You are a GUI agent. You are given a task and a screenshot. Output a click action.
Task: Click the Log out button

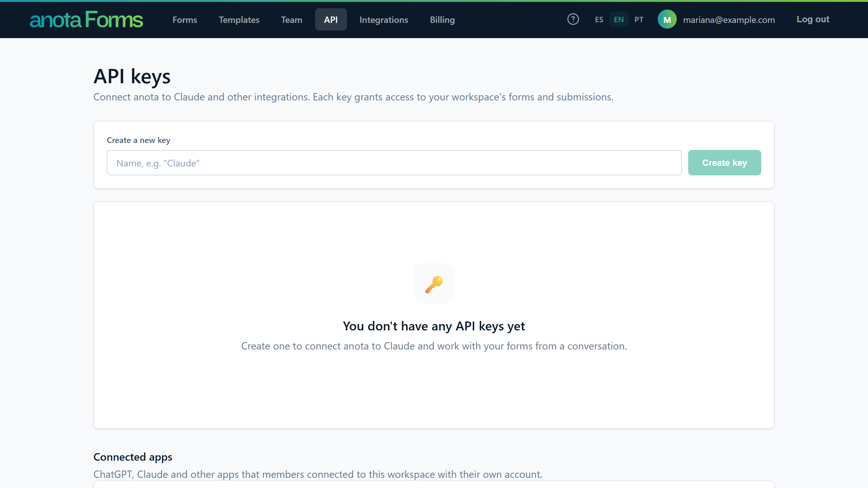[812, 20]
